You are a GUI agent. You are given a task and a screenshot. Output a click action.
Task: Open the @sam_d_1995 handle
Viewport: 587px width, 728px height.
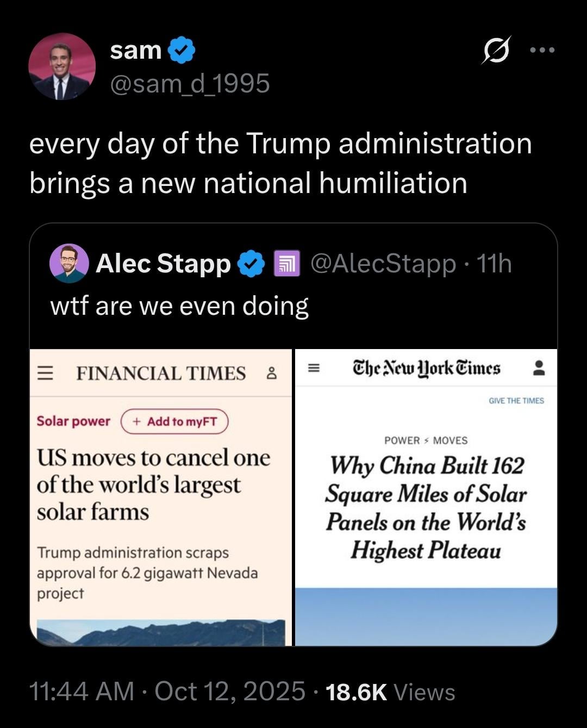pyautogui.click(x=190, y=84)
